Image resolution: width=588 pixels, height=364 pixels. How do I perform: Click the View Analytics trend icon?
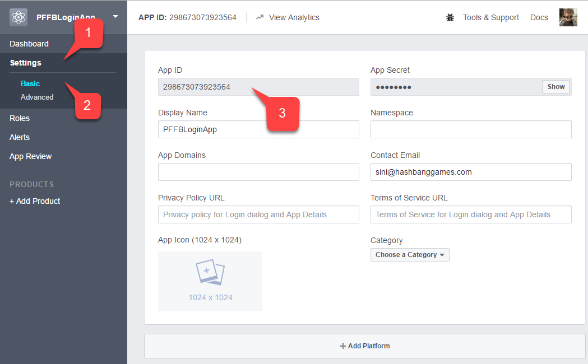coord(260,17)
